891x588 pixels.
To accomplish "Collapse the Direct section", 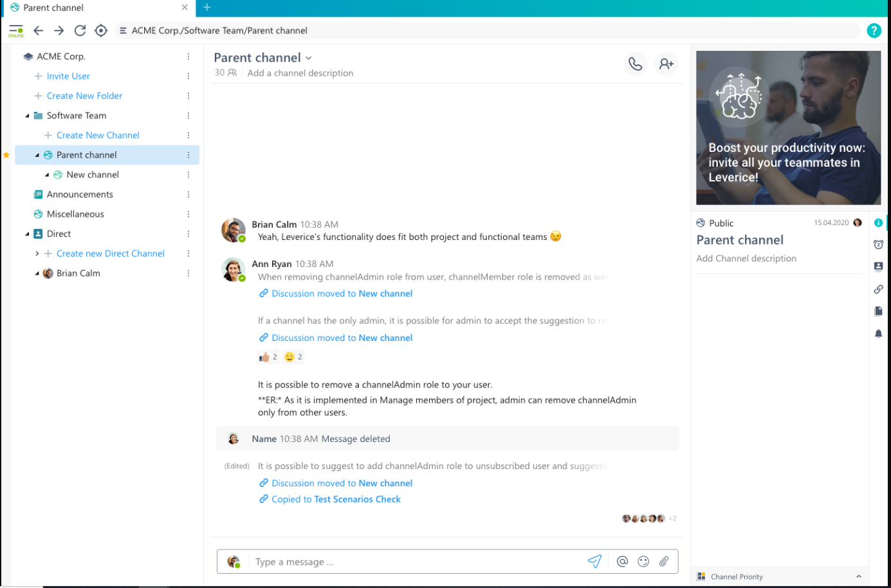I will 27,234.
